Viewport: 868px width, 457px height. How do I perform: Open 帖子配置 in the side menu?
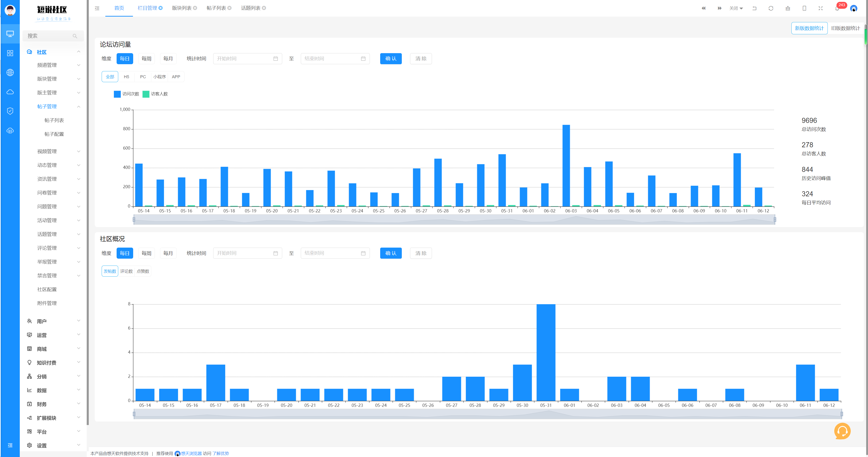[x=54, y=134]
